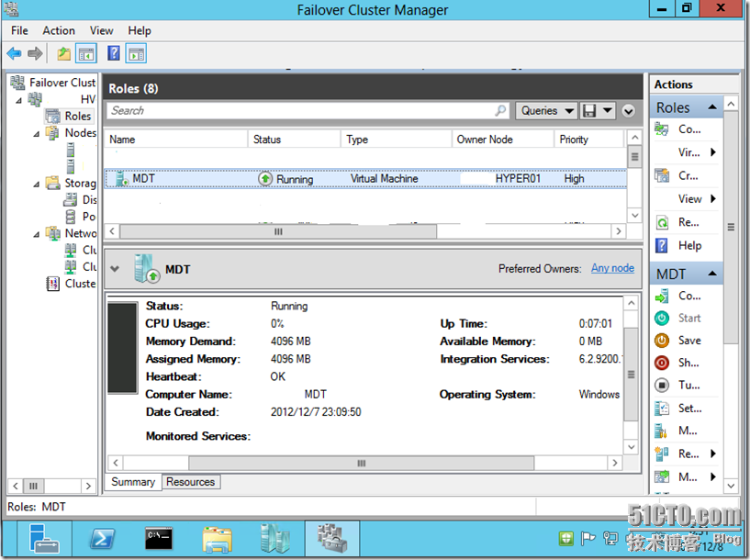
Task: Click the Create Empty Role action icon
Action: point(662,175)
